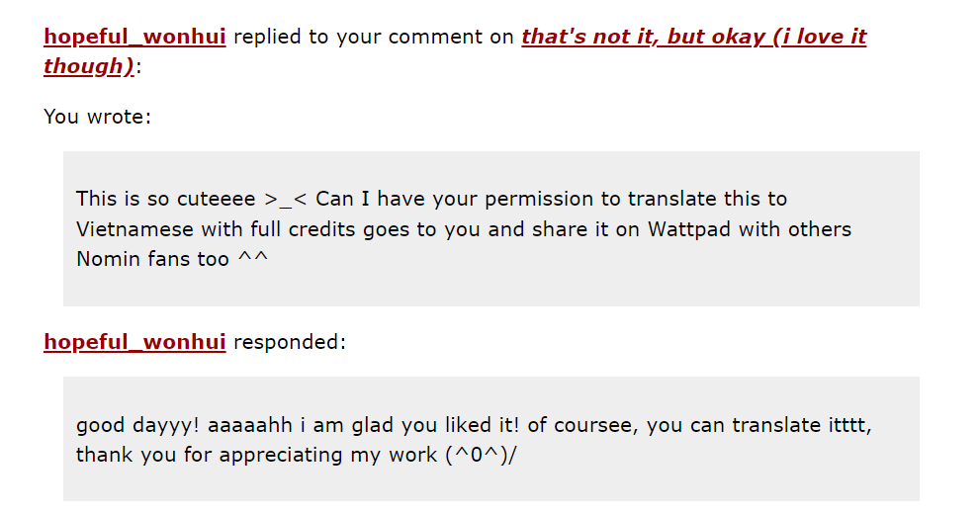This screenshot has height=514, width=980.
Task: Click the "thank you for appreciating my work" line
Action: click(x=256, y=455)
